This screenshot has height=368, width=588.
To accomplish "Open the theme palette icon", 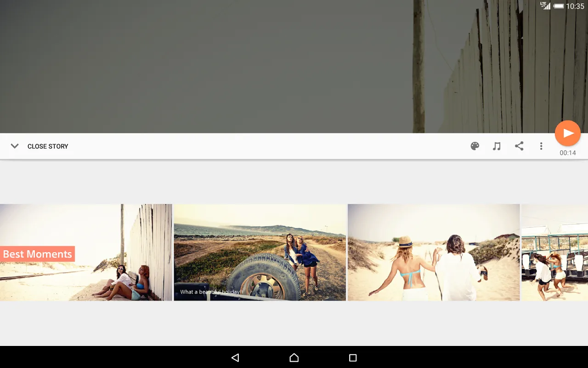I will pos(475,146).
